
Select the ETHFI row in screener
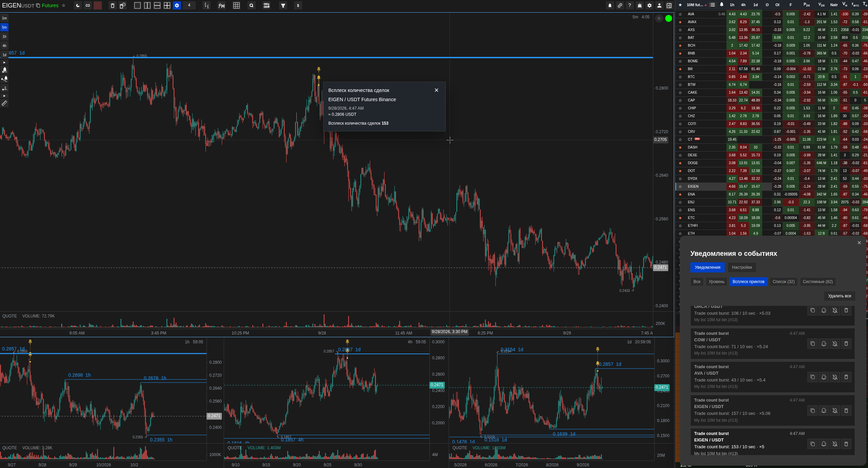click(771, 226)
